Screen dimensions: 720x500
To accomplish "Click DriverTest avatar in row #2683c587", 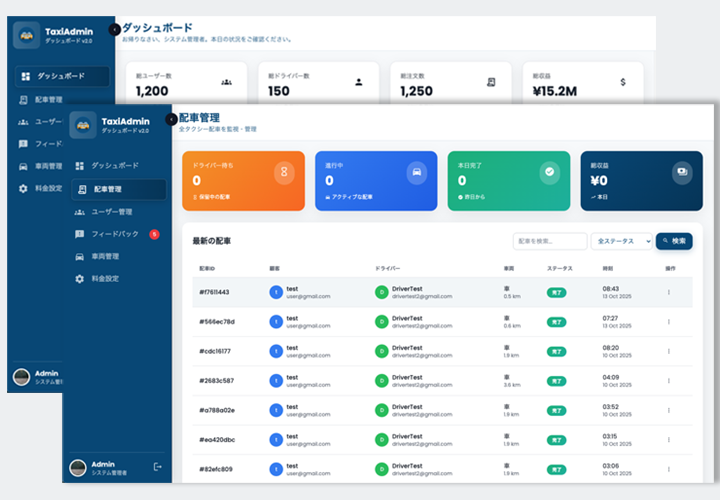I will [382, 381].
